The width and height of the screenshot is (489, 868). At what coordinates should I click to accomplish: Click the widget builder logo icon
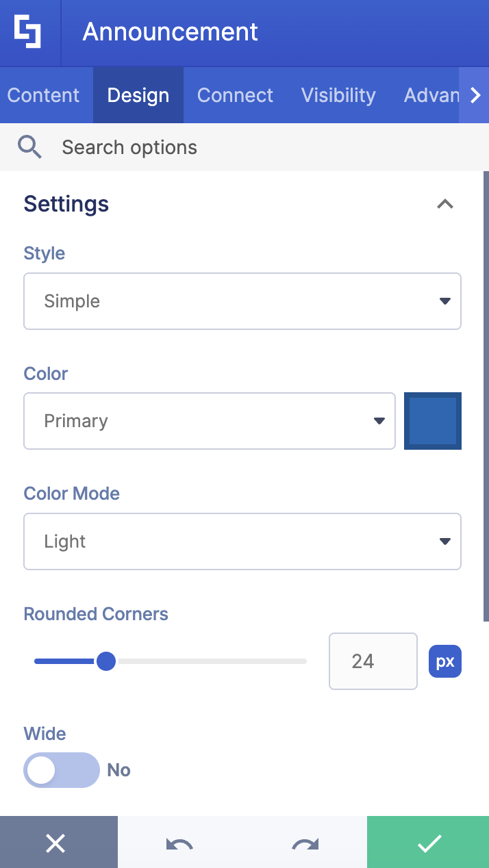point(30,30)
